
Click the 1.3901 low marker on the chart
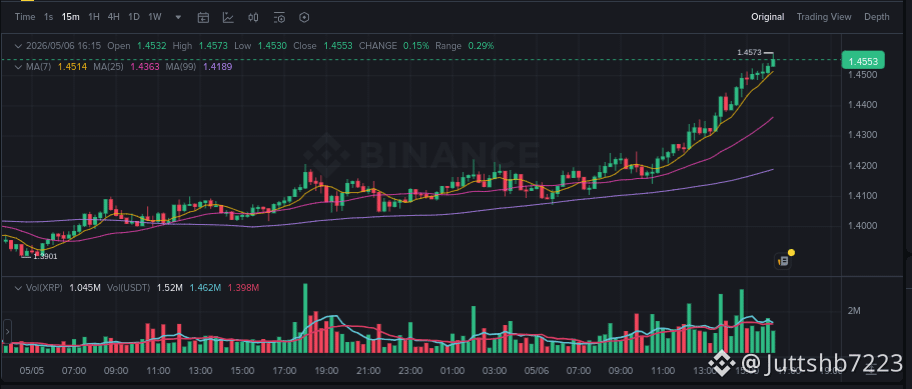click(x=45, y=256)
